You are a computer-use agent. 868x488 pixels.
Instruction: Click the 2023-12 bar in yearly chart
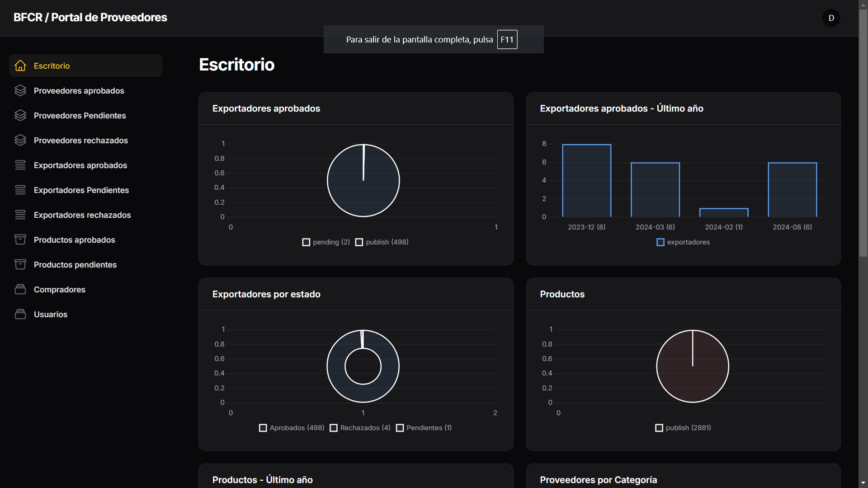pyautogui.click(x=587, y=181)
